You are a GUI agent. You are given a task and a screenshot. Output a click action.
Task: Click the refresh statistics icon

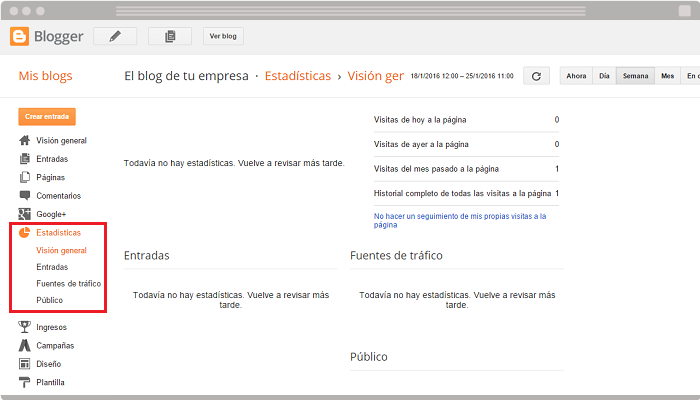click(x=537, y=76)
